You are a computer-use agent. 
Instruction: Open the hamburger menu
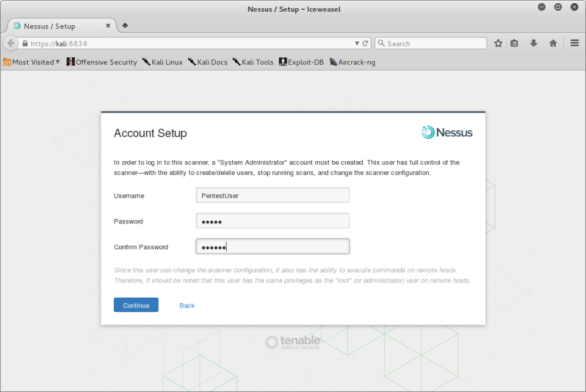pyautogui.click(x=575, y=43)
